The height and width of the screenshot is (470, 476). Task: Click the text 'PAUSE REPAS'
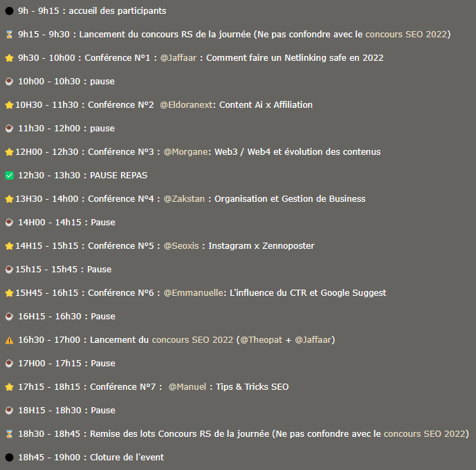point(119,176)
